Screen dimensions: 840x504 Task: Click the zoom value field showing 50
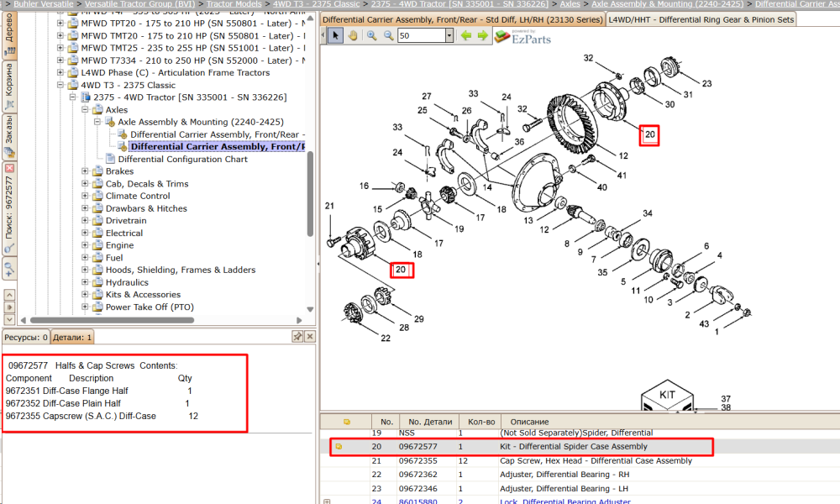[421, 36]
